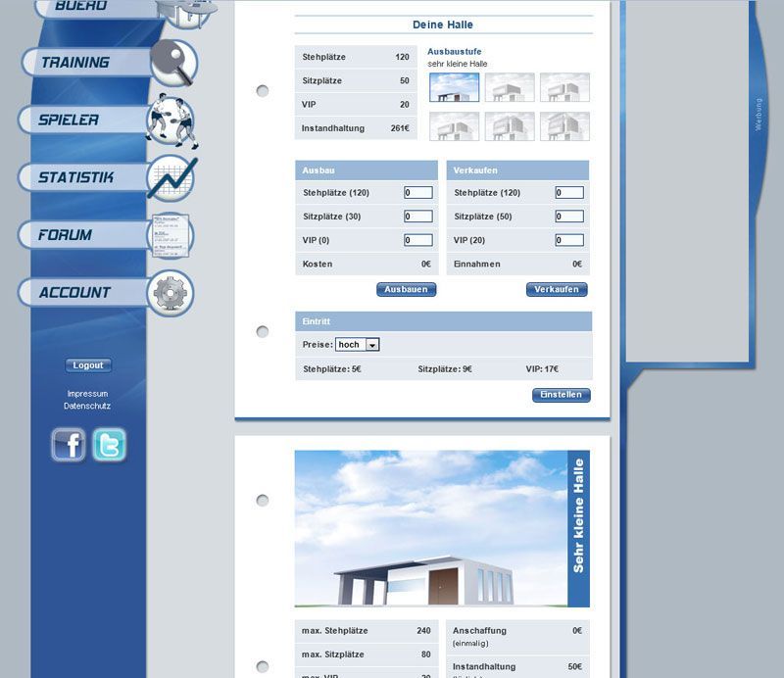
Task: Click the Verkaufen Stehplätze (120) input field
Action: tap(569, 192)
